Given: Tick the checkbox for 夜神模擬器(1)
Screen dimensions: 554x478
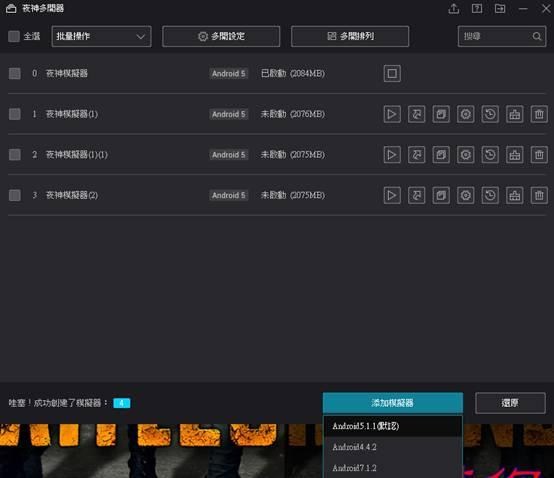Looking at the screenshot, I should coord(14,114).
